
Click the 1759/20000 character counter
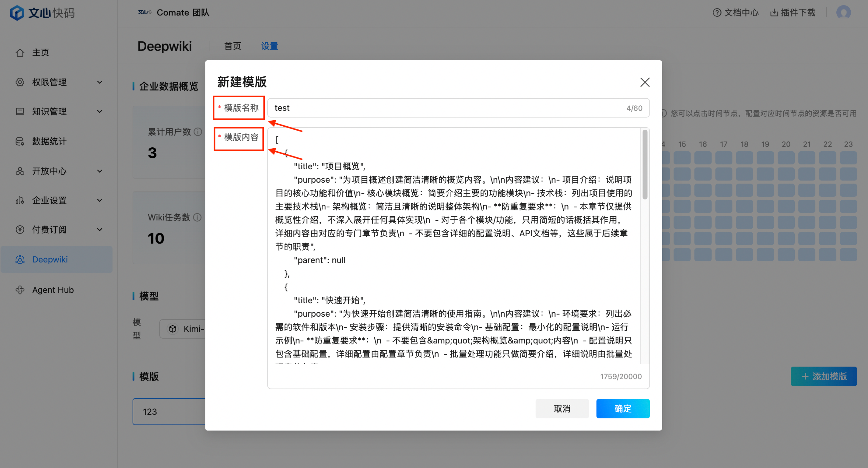click(x=621, y=376)
